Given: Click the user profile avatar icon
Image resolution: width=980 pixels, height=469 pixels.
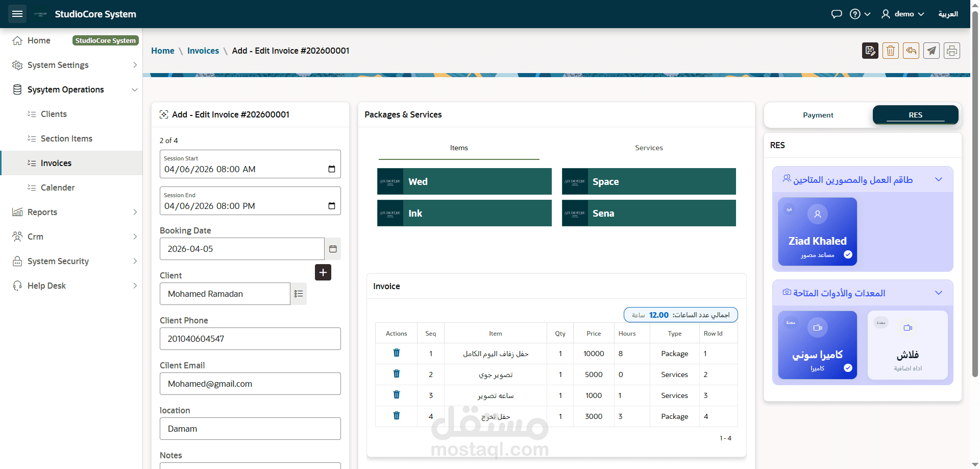Looking at the screenshot, I should pyautogui.click(x=886, y=14).
